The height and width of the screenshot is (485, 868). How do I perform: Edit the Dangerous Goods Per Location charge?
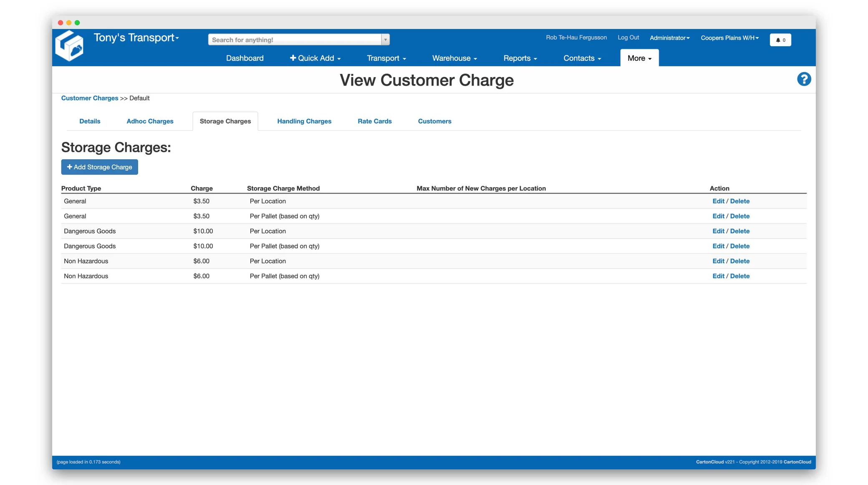(x=718, y=231)
